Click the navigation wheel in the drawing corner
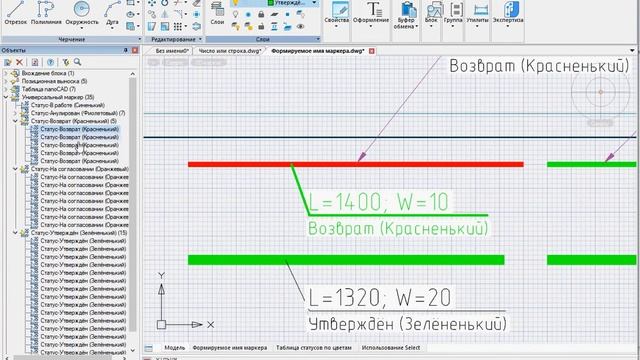 point(600,92)
